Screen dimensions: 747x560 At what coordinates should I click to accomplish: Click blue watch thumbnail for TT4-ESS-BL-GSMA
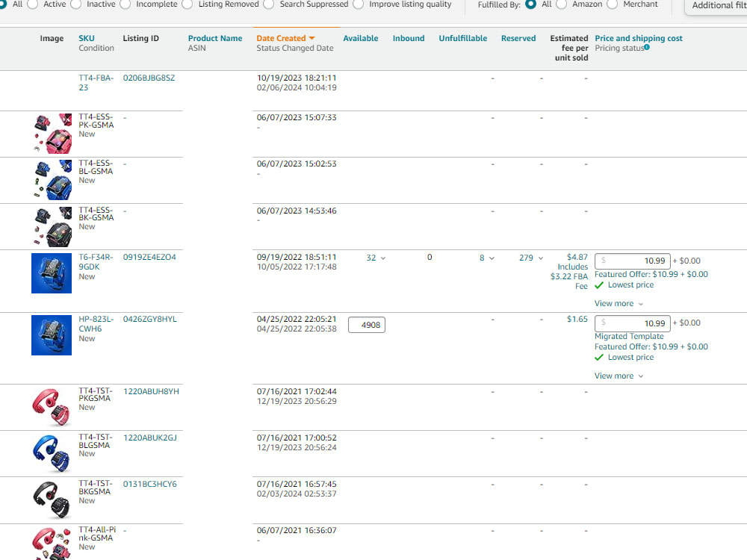coord(52,179)
